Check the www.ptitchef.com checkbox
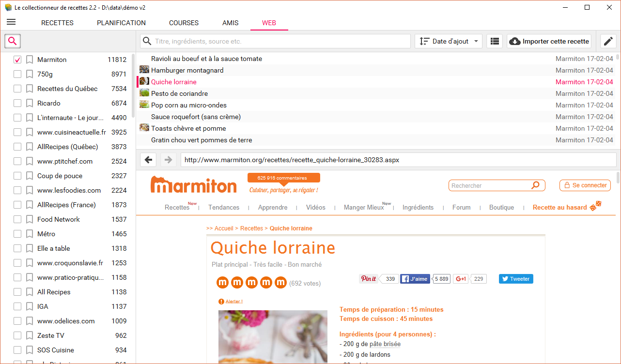This screenshot has height=364, width=621. tap(17, 161)
